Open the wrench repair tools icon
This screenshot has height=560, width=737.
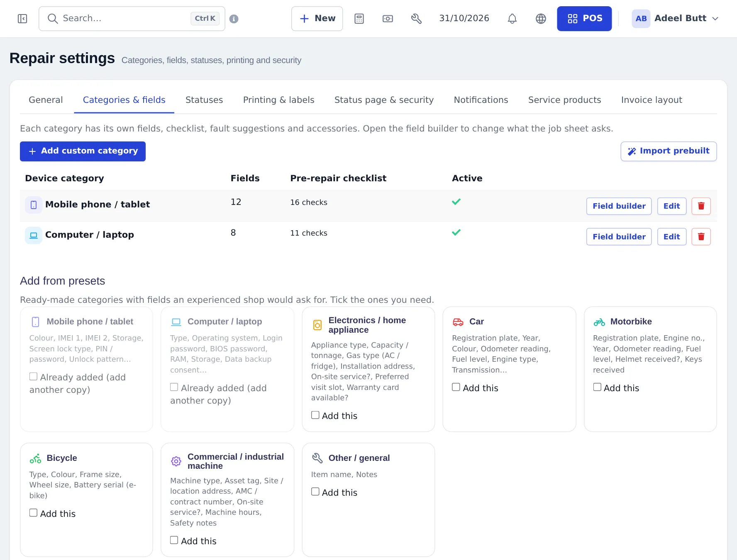[x=416, y=19]
